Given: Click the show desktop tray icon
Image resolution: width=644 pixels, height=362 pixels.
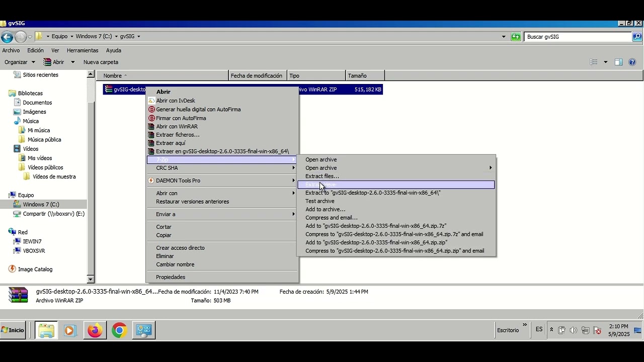Looking at the screenshot, I should (637, 330).
